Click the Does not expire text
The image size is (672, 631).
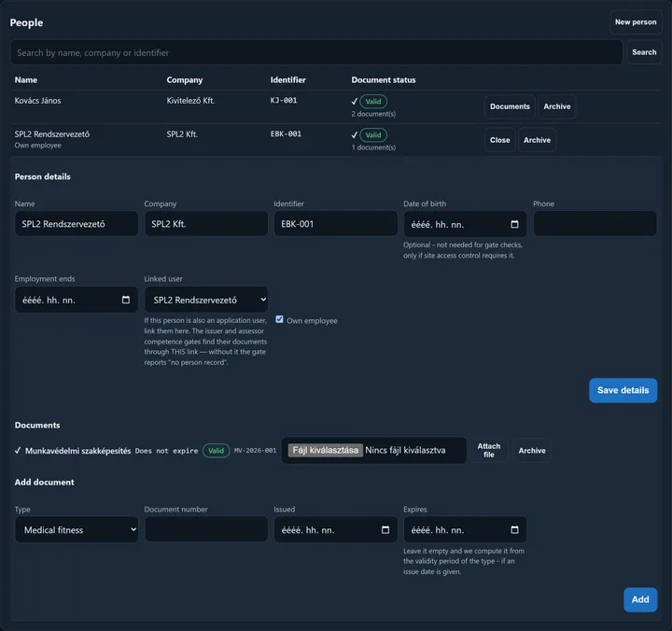(166, 451)
